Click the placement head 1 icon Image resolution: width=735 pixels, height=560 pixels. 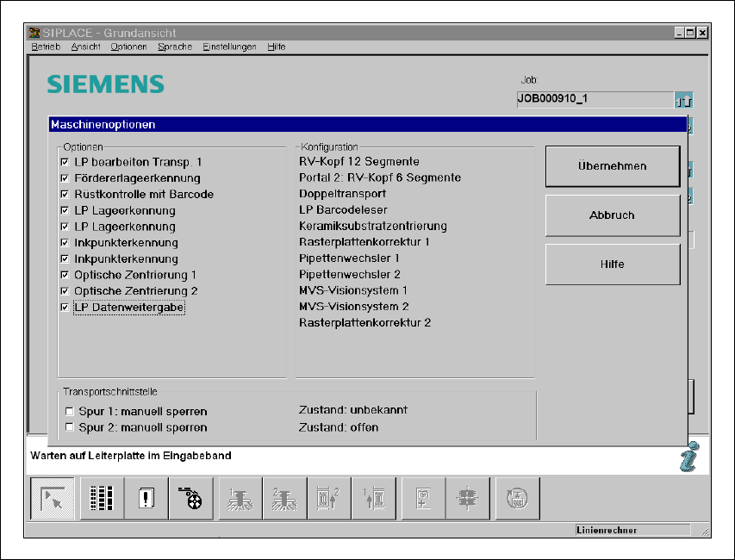pos(240,498)
